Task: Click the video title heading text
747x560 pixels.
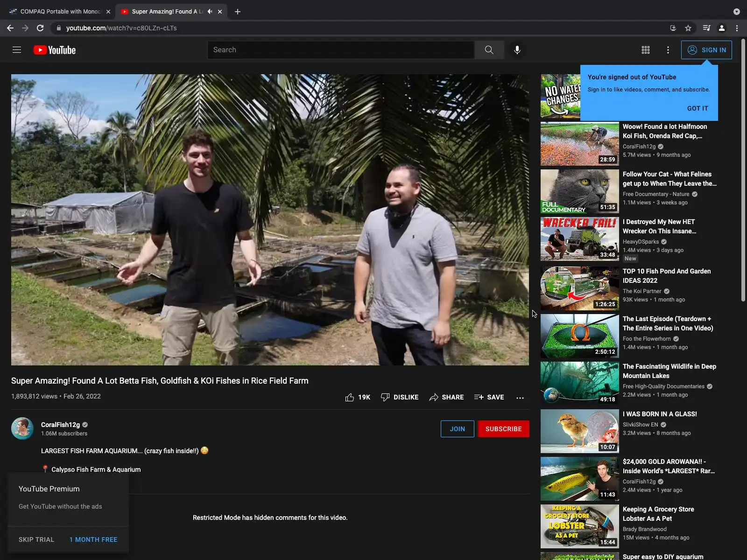Action: click(160, 381)
